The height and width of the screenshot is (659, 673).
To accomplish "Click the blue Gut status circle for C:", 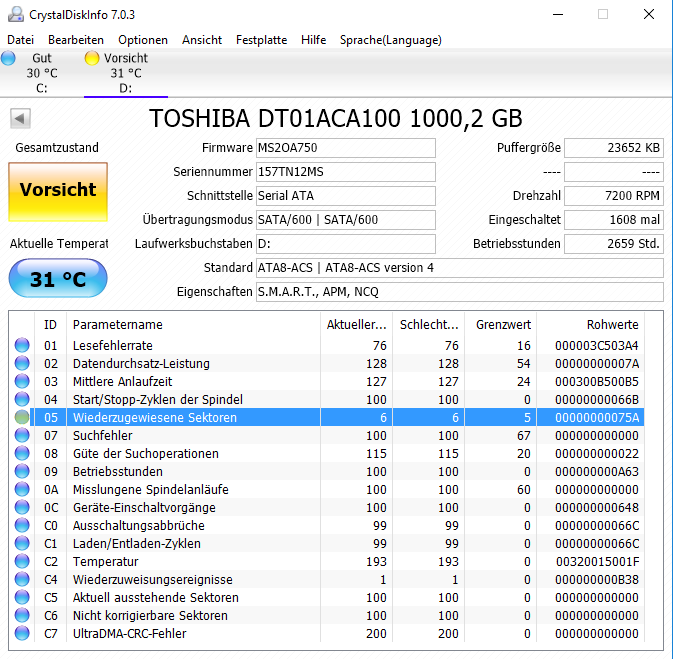I will point(8,58).
